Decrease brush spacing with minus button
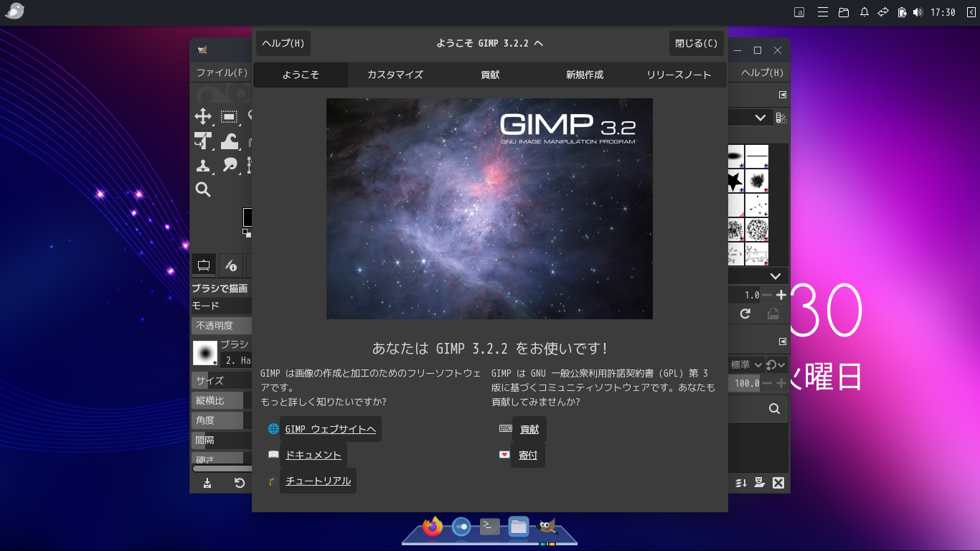Screen dimensions: 980x551 click(767, 295)
